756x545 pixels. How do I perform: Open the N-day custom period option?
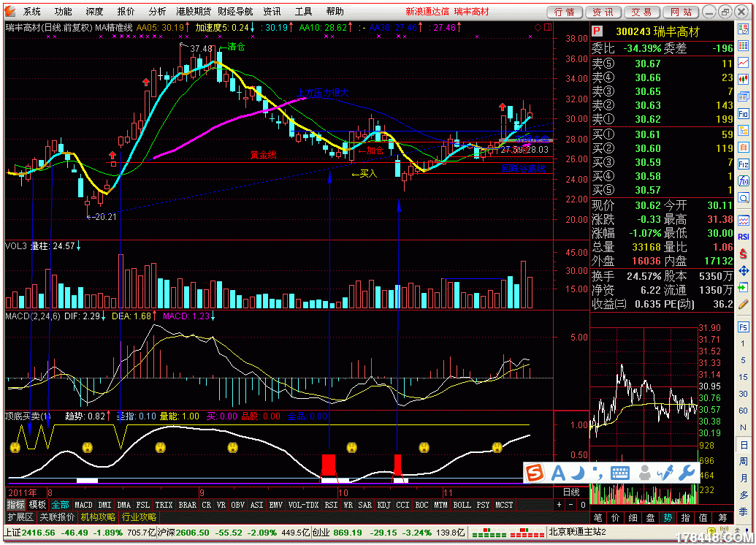(743, 428)
